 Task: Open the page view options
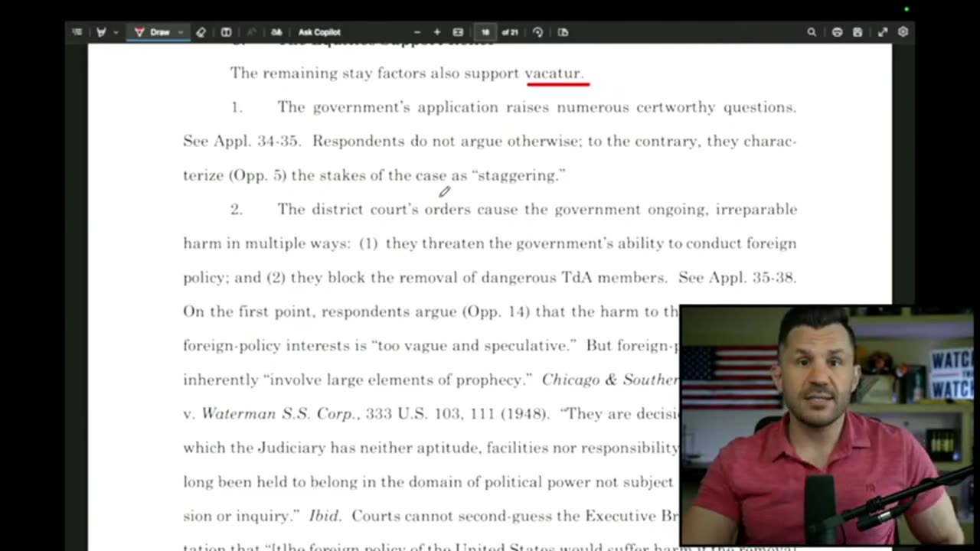[x=563, y=32]
